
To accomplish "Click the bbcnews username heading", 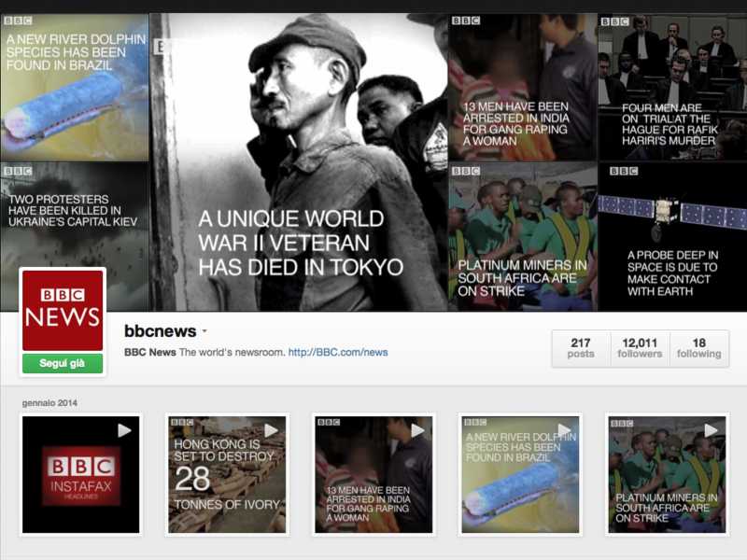I will (x=160, y=331).
